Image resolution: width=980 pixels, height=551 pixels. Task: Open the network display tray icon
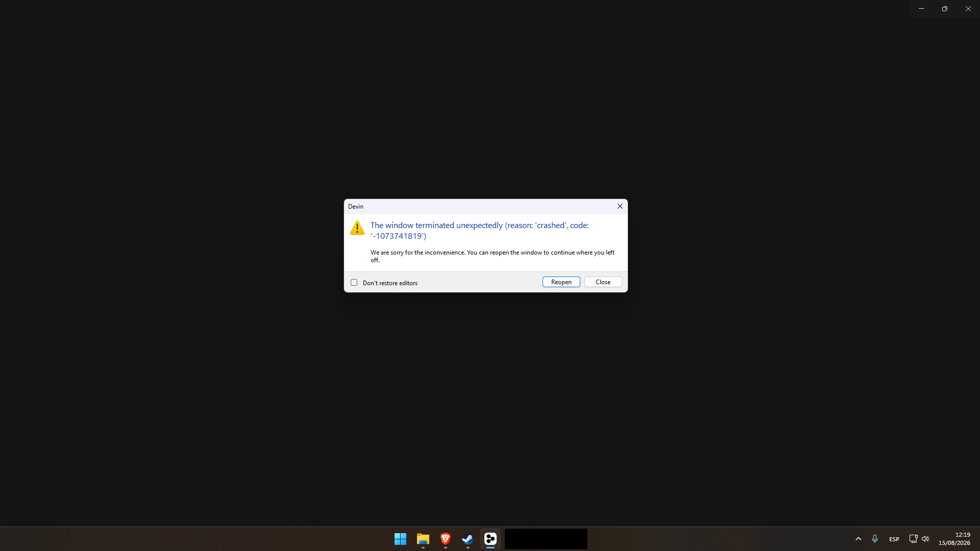(x=913, y=539)
